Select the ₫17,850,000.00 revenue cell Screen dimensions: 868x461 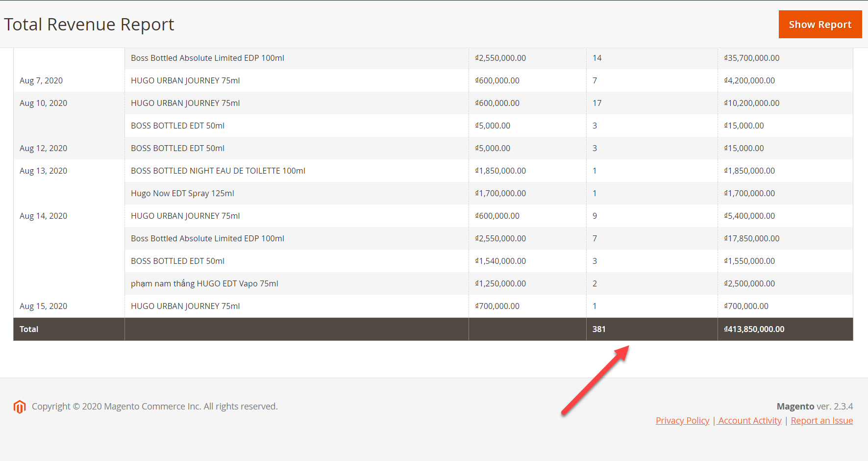[x=752, y=238]
